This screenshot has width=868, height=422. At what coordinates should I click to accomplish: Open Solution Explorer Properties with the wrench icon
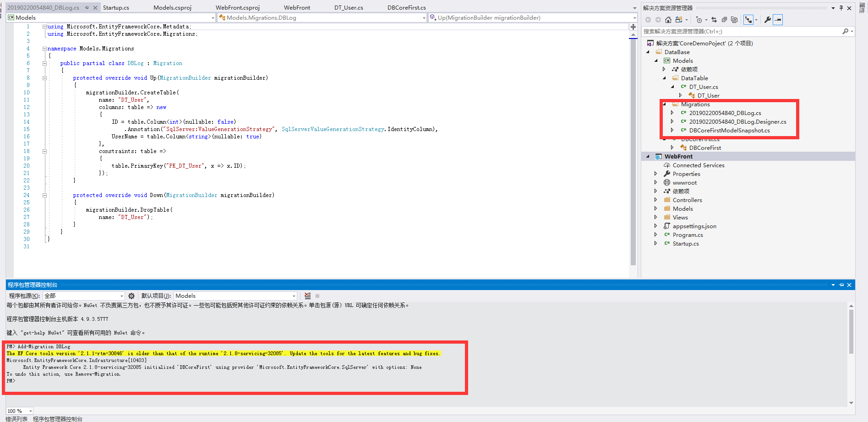click(768, 20)
